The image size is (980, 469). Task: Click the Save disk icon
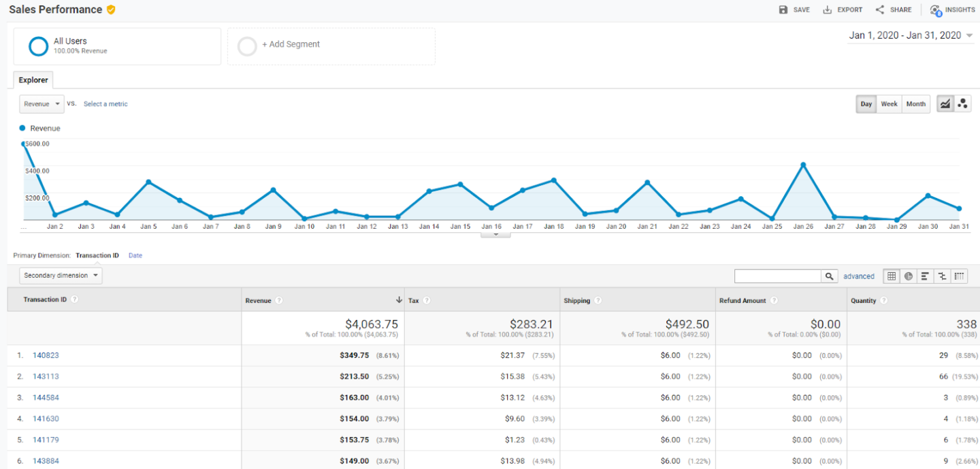click(783, 10)
